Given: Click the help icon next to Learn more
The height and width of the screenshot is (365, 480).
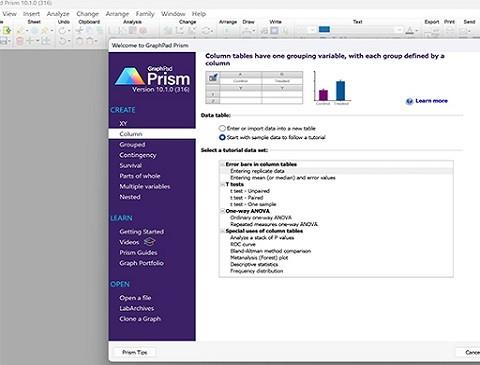Looking at the screenshot, I should click(x=409, y=101).
